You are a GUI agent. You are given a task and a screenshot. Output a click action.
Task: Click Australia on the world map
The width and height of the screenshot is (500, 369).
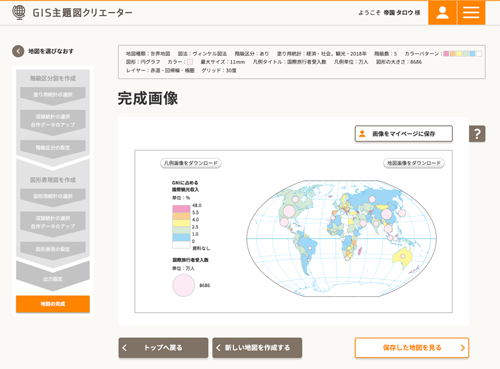pyautogui.click(x=403, y=258)
